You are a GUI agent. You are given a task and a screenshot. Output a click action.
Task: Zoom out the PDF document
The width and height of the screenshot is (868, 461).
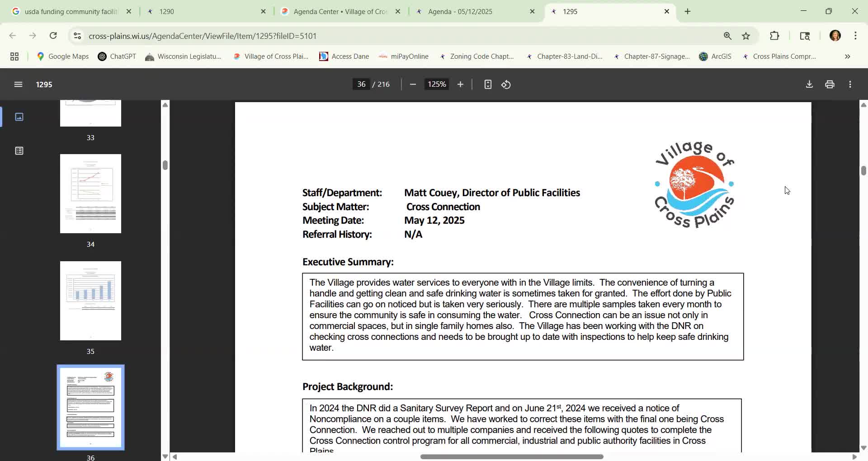413,85
